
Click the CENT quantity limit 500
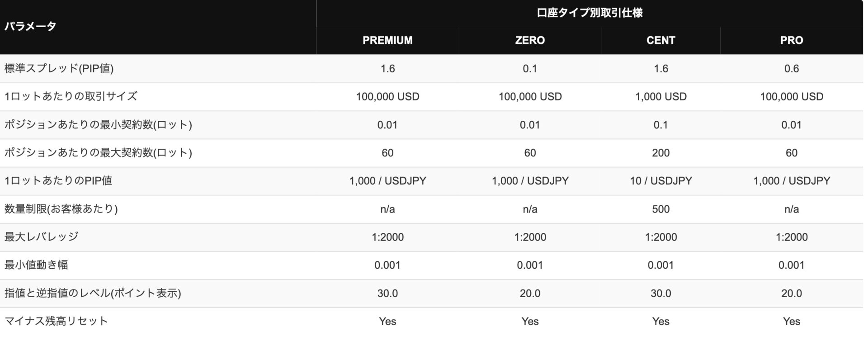coord(660,209)
